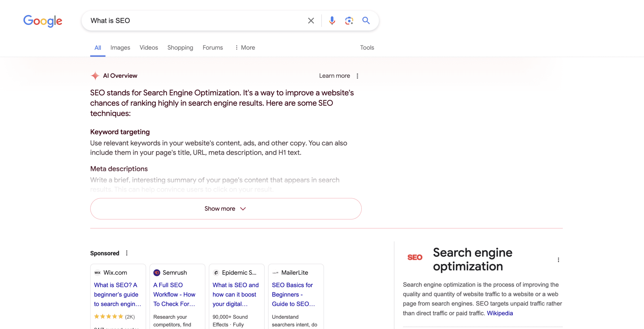Open Google Lens image search
The width and height of the screenshot is (644, 329).
pos(349,21)
